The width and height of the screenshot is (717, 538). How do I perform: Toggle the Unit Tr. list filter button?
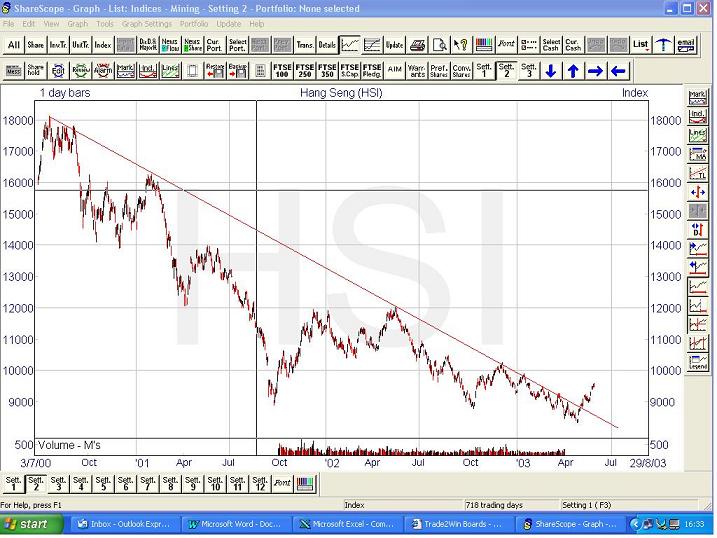(x=80, y=45)
